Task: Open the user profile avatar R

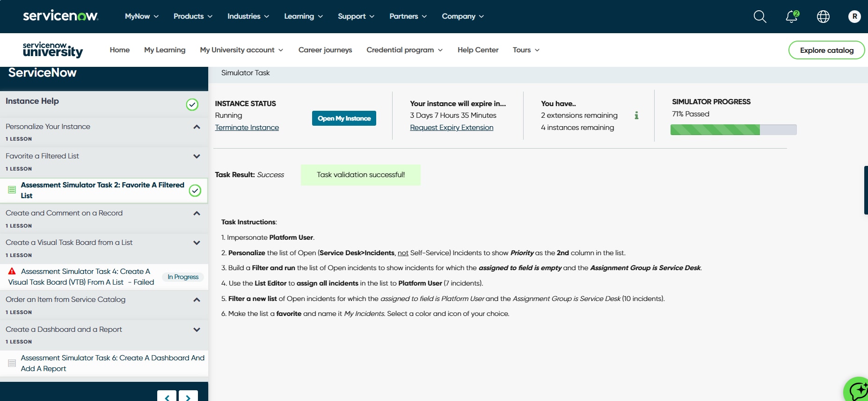Action: point(854,16)
